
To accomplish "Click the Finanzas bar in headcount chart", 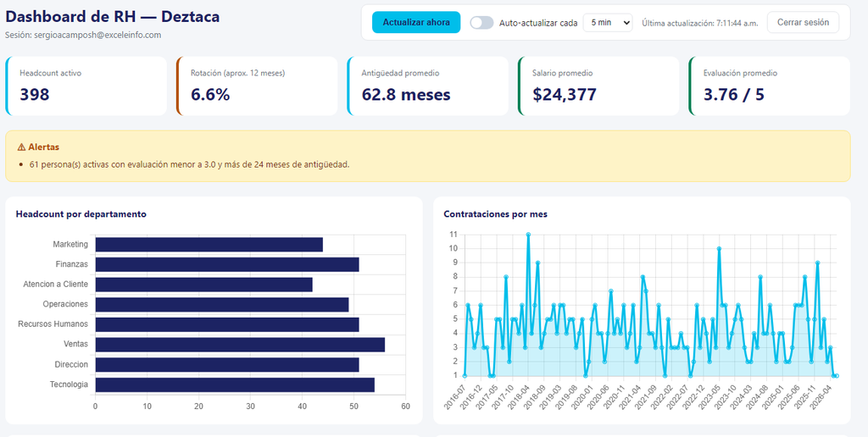I will click(227, 264).
